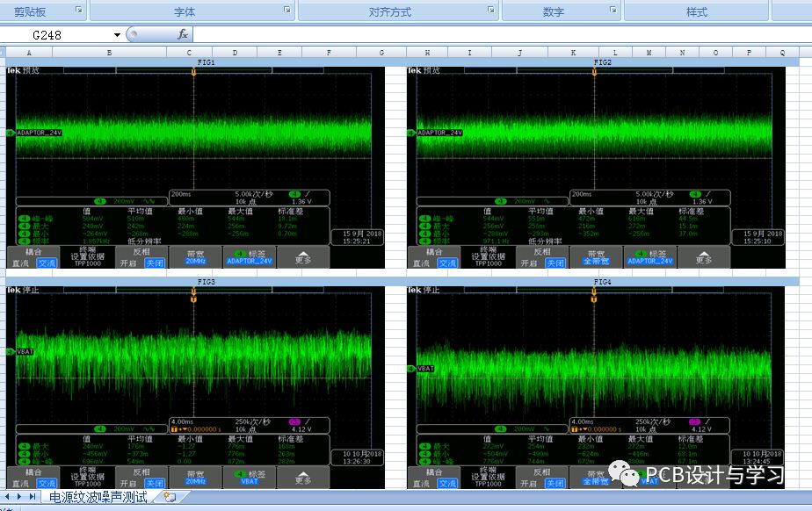Image resolution: width=812 pixels, height=511 pixels.
Task: Select column G header
Action: click(x=381, y=53)
